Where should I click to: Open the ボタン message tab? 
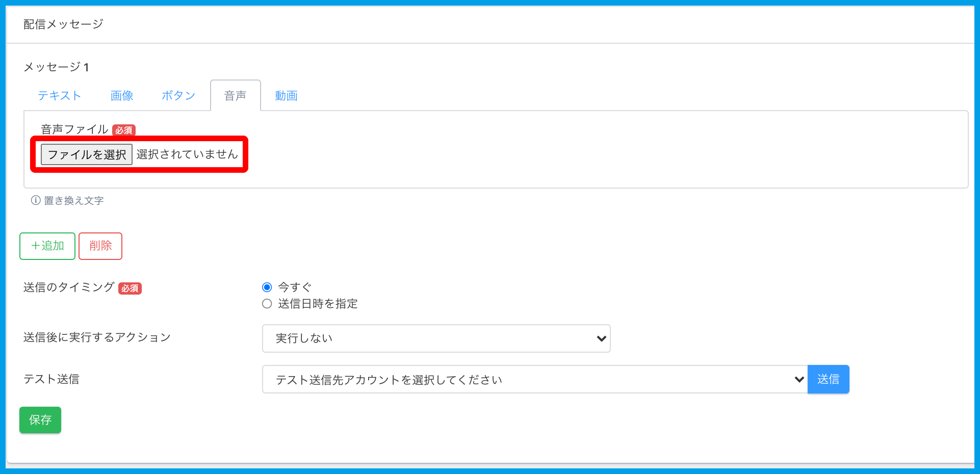point(178,96)
